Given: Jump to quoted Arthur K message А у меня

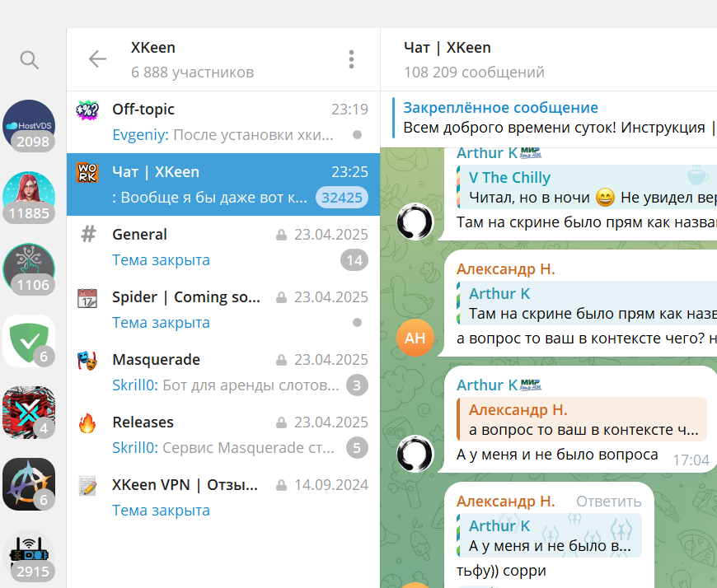Looking at the screenshot, I should click(x=549, y=535).
